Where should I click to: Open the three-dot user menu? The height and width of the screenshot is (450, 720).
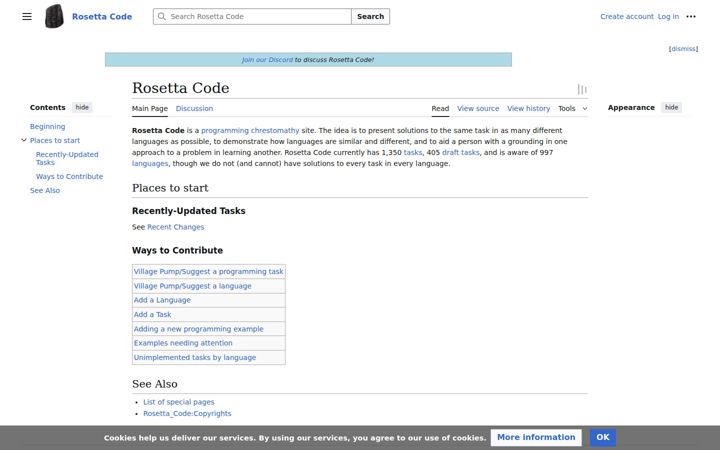[691, 17]
